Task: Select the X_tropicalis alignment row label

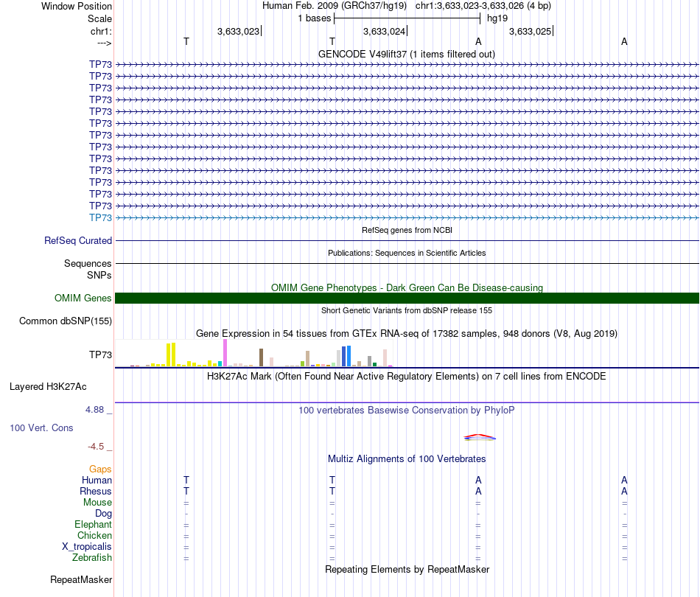Action: pos(87,547)
